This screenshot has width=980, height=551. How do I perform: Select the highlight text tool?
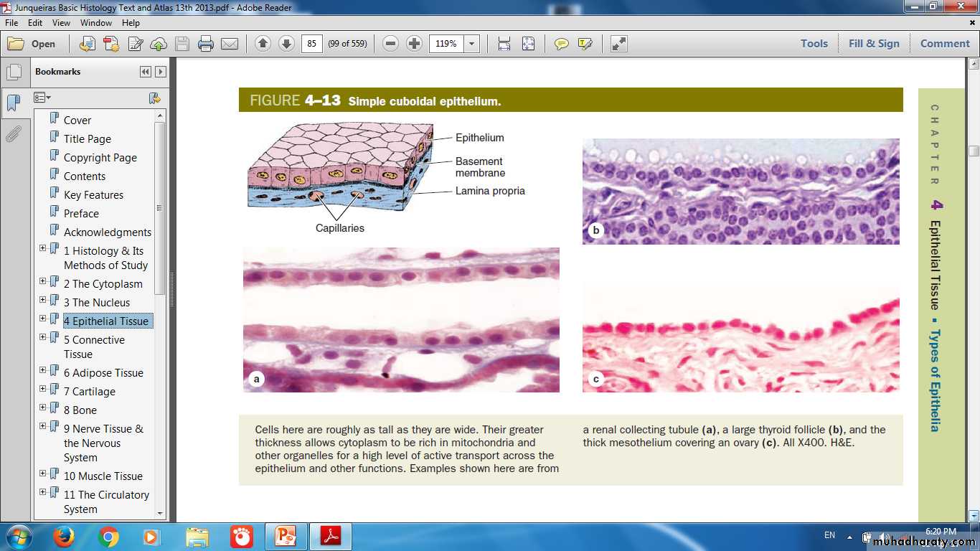[585, 44]
